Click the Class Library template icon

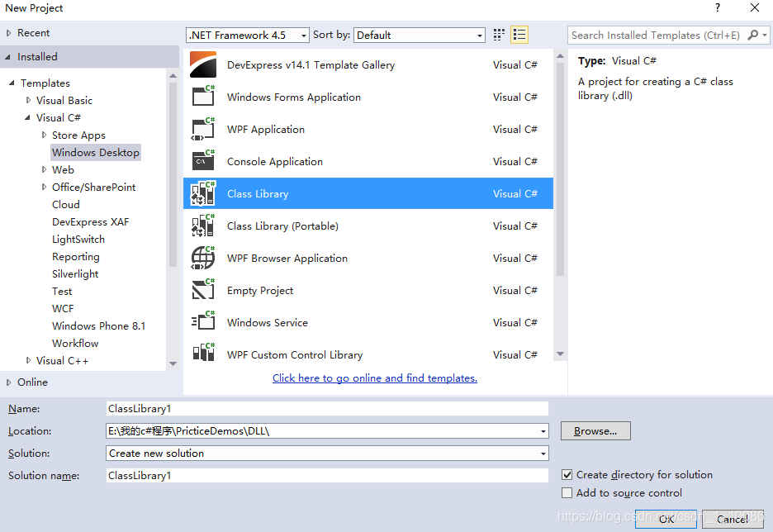pos(203,193)
